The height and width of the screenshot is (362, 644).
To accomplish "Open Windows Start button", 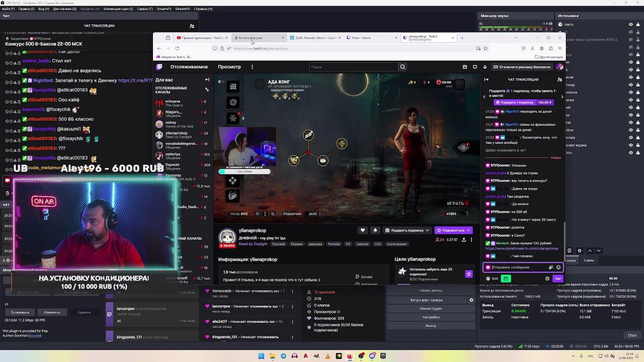I will tap(261, 356).
